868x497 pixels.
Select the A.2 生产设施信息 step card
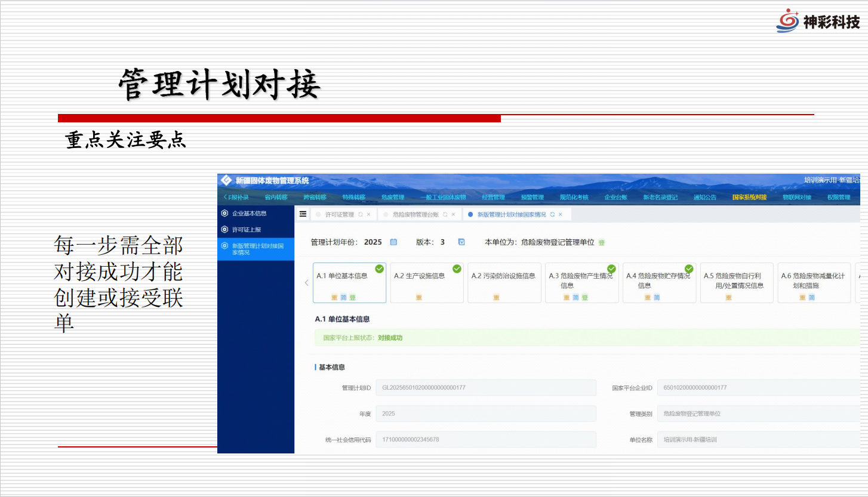click(x=426, y=283)
